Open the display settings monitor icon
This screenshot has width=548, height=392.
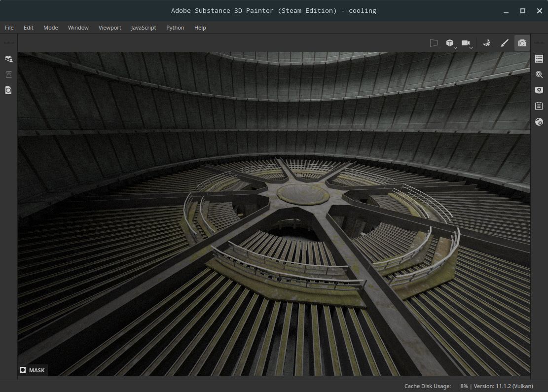pyautogui.click(x=539, y=90)
